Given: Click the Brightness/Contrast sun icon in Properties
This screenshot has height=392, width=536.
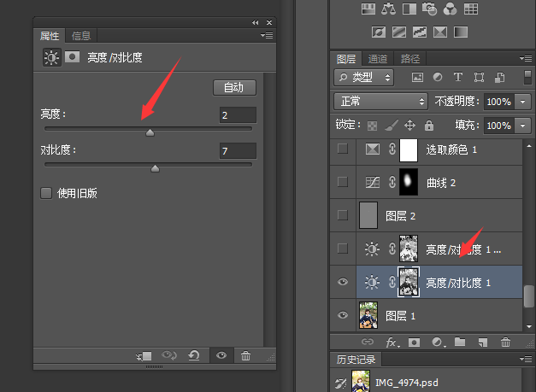Looking at the screenshot, I should [x=51, y=57].
